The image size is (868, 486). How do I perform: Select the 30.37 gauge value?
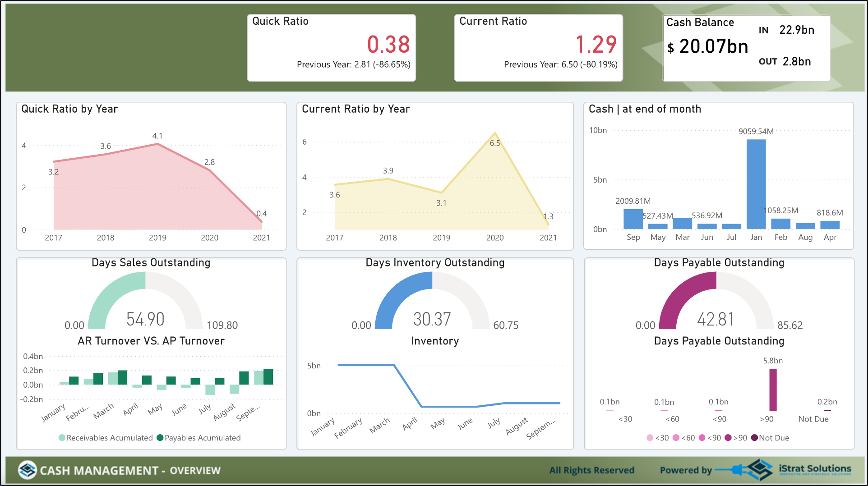[x=432, y=319]
